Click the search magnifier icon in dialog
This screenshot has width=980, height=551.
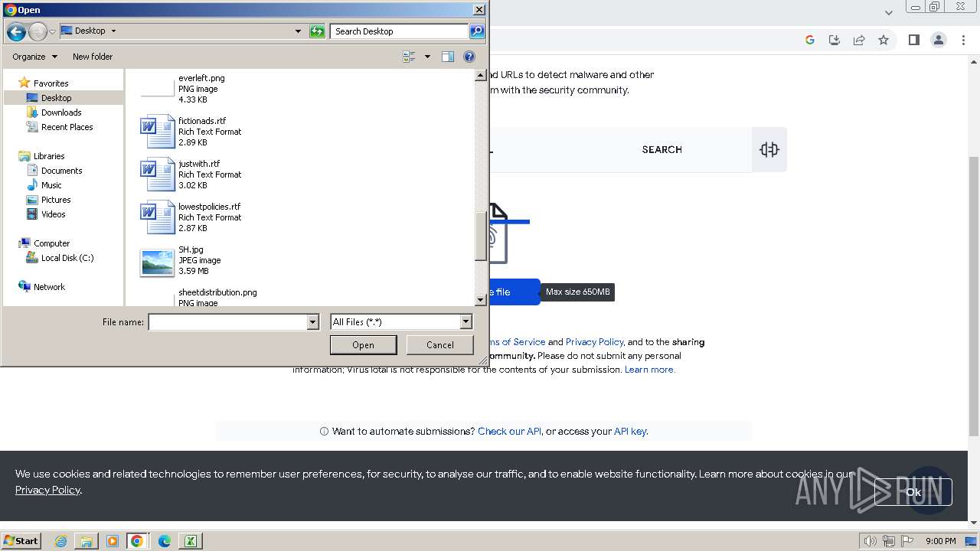pyautogui.click(x=477, y=31)
